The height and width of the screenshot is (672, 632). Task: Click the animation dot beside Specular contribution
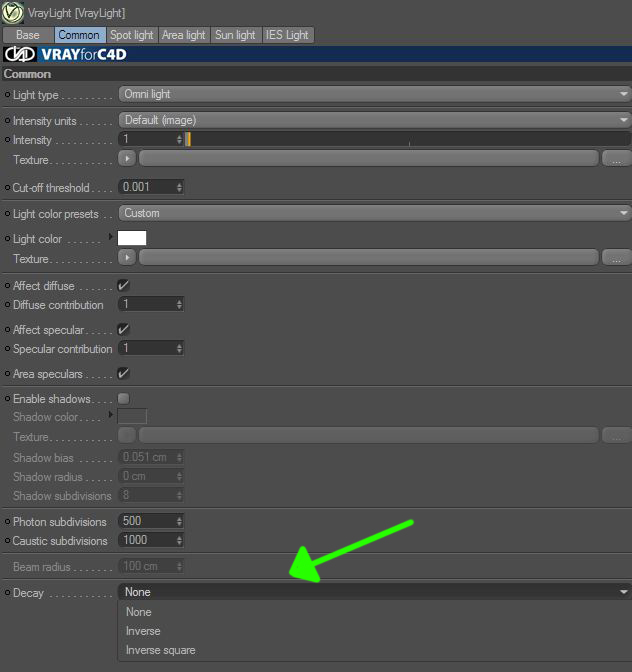(7, 349)
